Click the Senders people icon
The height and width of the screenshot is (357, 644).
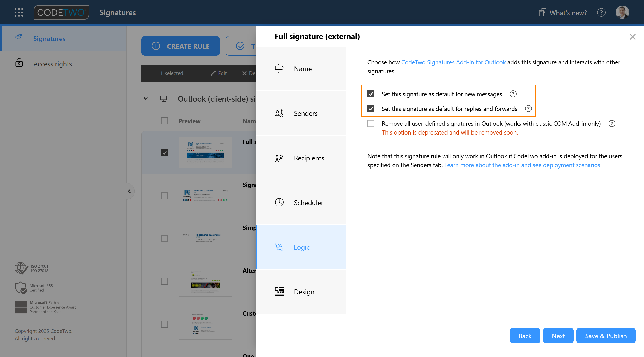(279, 113)
